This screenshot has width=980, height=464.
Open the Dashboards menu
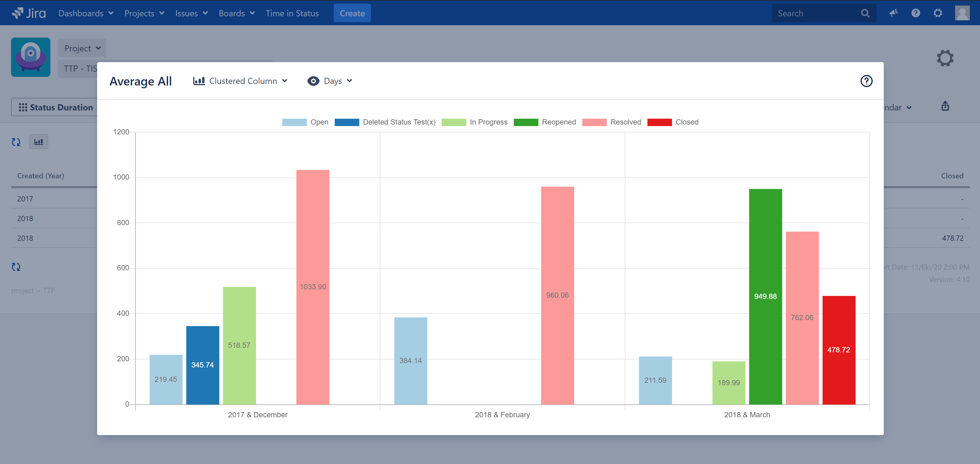click(86, 13)
